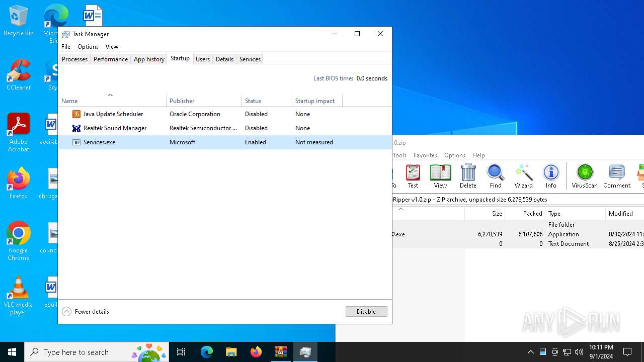Screen dimensions: 644x362
Task: Open the Favorites menu in WinRAR
Action: click(x=425, y=155)
